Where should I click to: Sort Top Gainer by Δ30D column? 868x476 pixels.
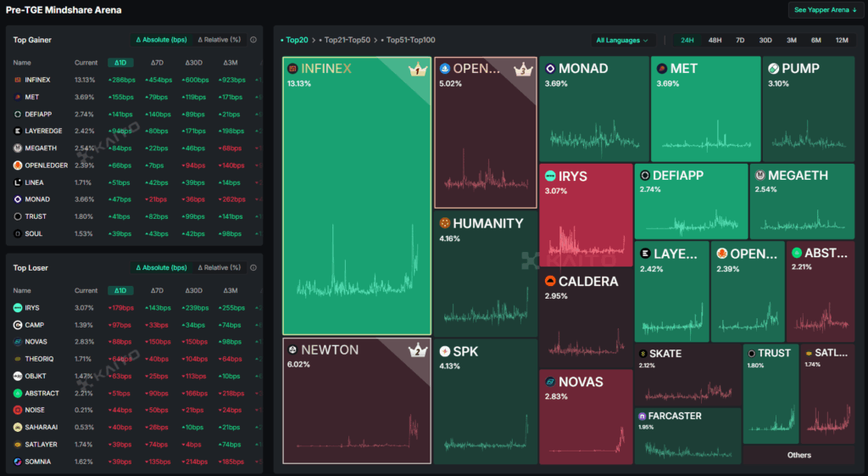click(x=193, y=63)
